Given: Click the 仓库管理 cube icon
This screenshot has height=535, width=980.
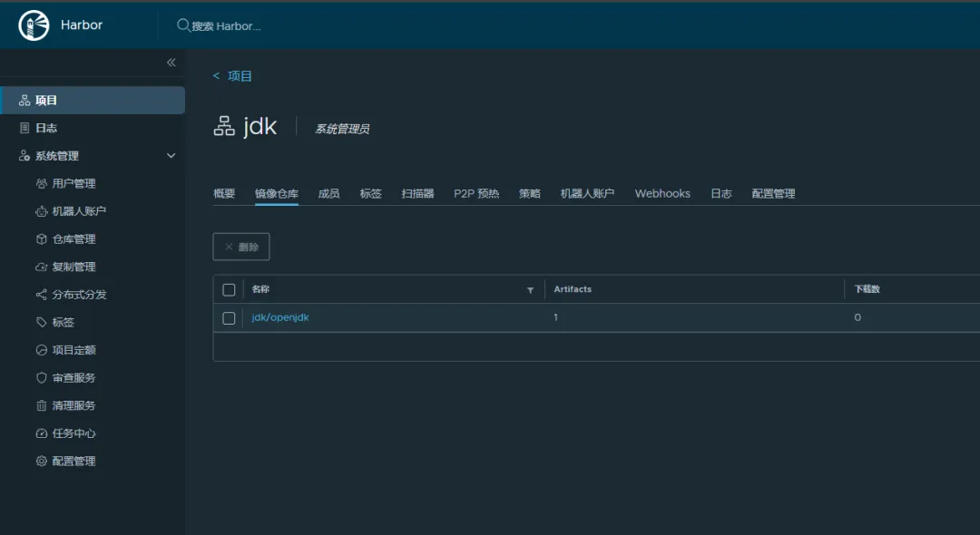Looking at the screenshot, I should tap(41, 239).
